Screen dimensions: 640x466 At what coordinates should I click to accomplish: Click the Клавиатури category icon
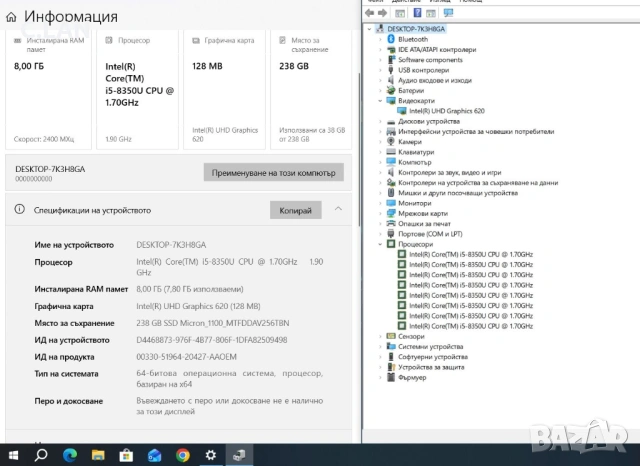coord(391,152)
